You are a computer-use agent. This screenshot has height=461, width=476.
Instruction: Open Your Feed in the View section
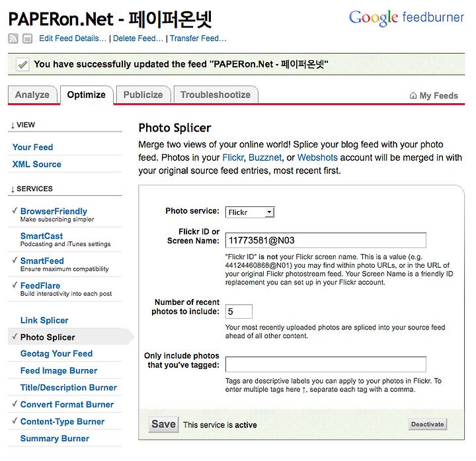(32, 147)
